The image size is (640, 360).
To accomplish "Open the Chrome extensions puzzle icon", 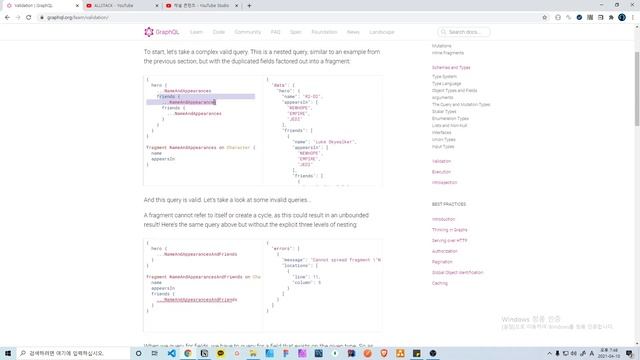I will tap(611, 18).
